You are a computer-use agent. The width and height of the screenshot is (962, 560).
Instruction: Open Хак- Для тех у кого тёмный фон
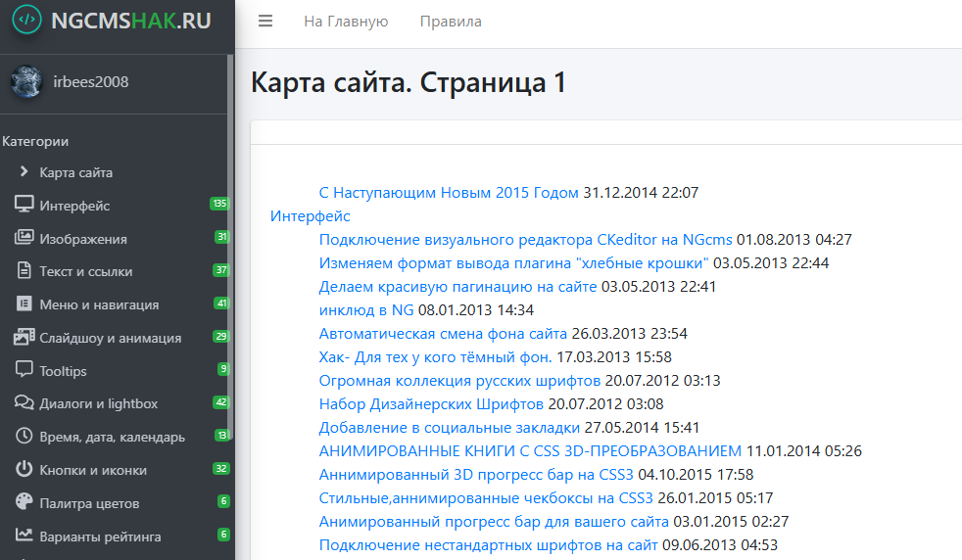coord(436,357)
